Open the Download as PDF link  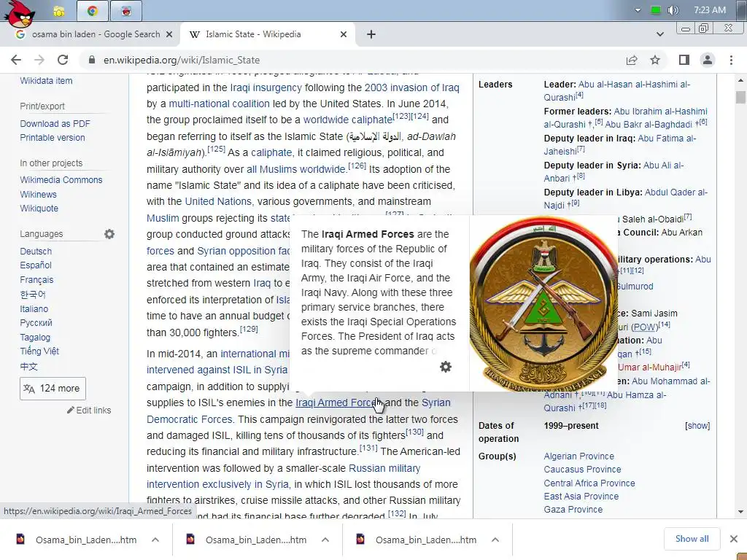coord(55,124)
